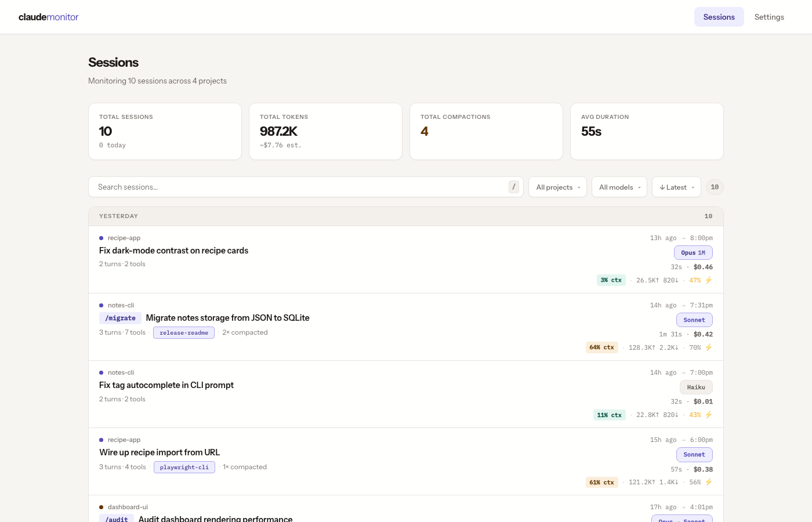Click the lightning icon next to 47%

709,280
